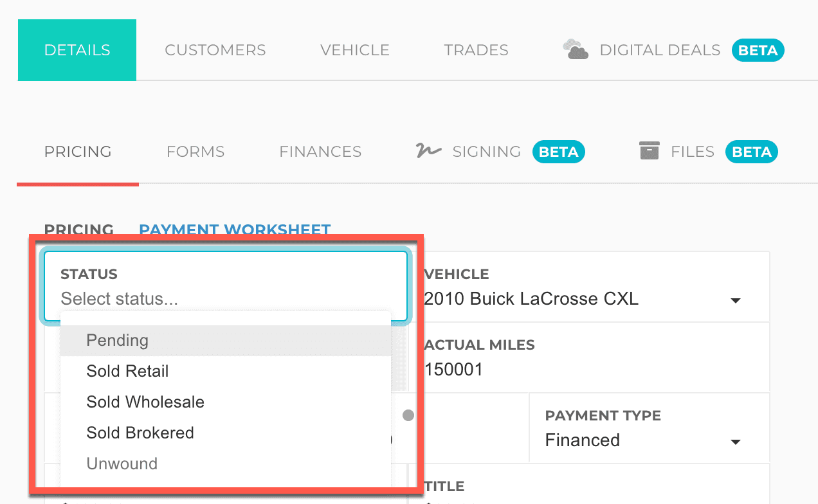Image resolution: width=818 pixels, height=504 pixels.
Task: Choose Pending from status list
Action: (x=118, y=340)
